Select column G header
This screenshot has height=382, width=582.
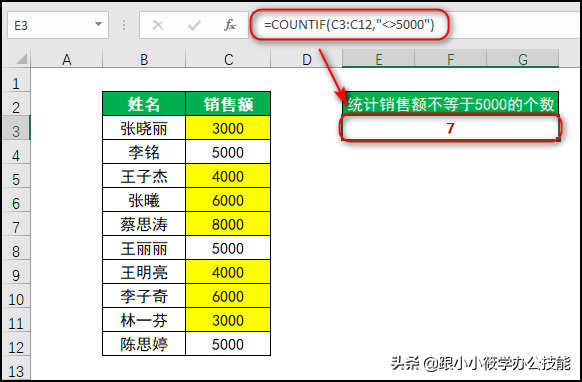pyautogui.click(x=523, y=59)
